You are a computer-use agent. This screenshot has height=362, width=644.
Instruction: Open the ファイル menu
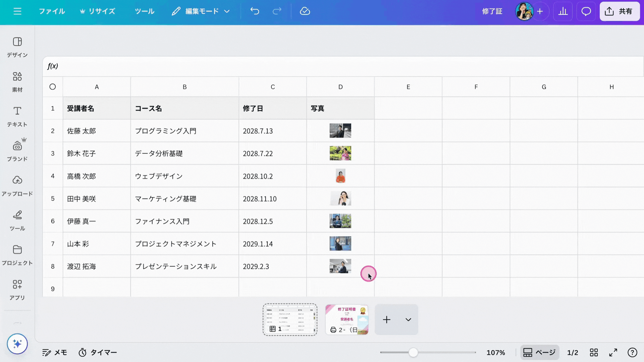pos(52,11)
